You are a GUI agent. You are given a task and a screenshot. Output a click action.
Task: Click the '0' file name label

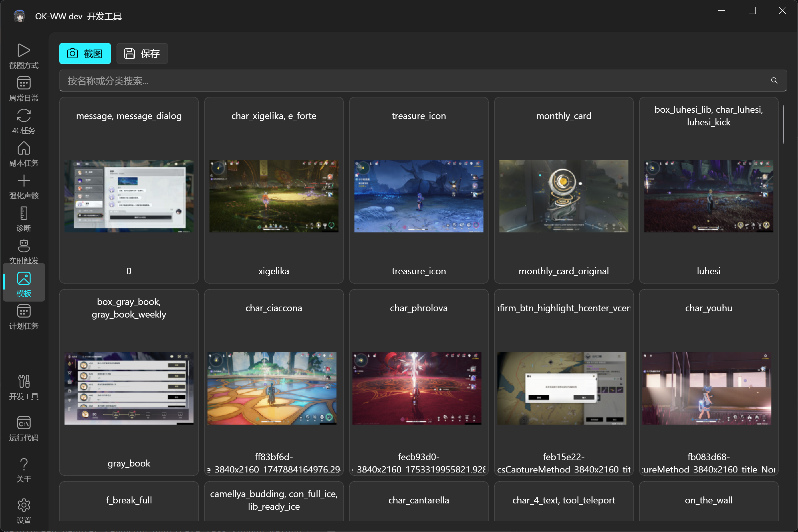click(129, 271)
